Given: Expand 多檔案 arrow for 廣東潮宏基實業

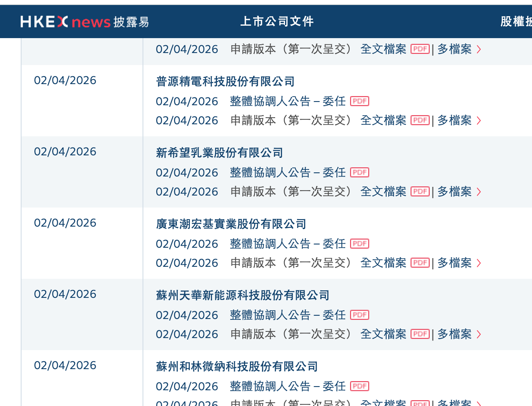Looking at the screenshot, I should (479, 263).
